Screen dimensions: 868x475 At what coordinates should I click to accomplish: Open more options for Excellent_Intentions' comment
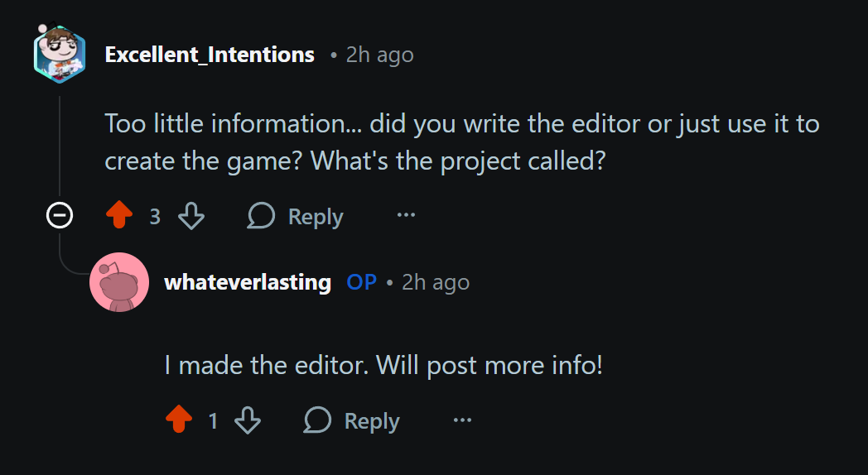click(406, 216)
